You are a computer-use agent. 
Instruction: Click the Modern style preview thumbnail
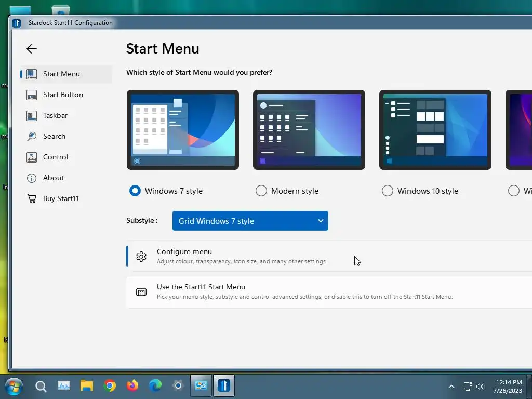(x=309, y=129)
